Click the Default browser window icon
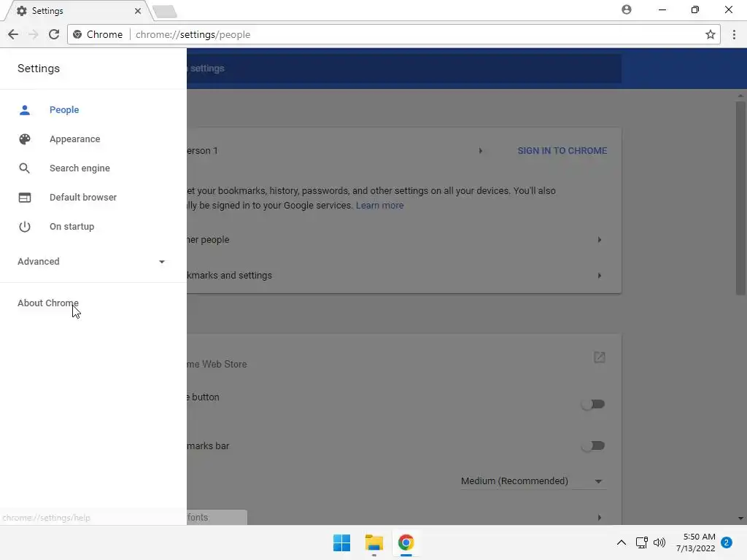The width and height of the screenshot is (747, 560). [x=24, y=197]
